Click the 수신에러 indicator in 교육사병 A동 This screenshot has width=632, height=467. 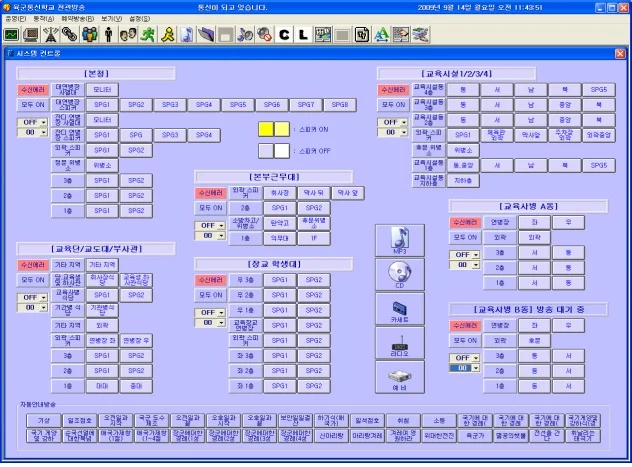click(x=465, y=222)
